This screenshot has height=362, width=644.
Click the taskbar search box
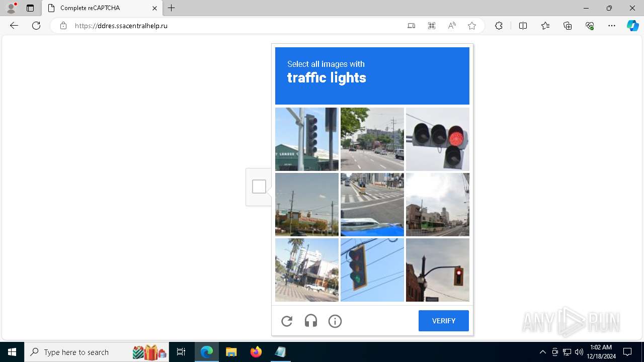pos(97,352)
